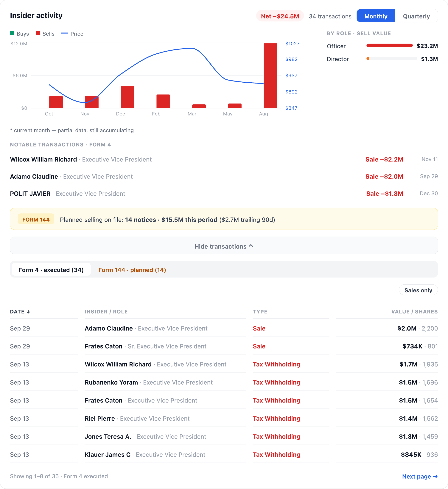Viewport: 448px width, 489px height.
Task: Click the FORM 144 badge
Action: click(x=36, y=219)
